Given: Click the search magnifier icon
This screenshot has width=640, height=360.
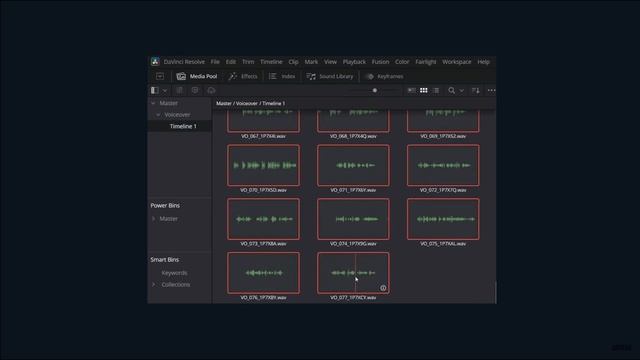Looking at the screenshot, I should coord(451,90).
